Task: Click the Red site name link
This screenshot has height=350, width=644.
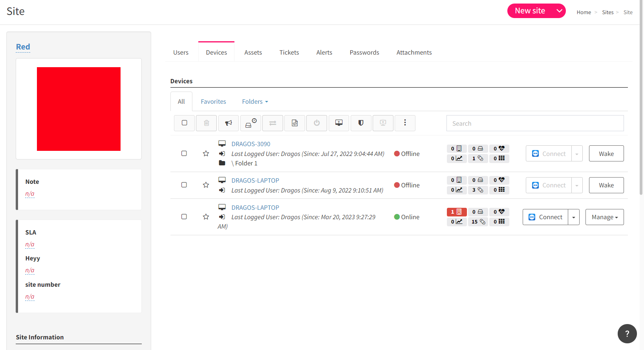Action: (23, 47)
